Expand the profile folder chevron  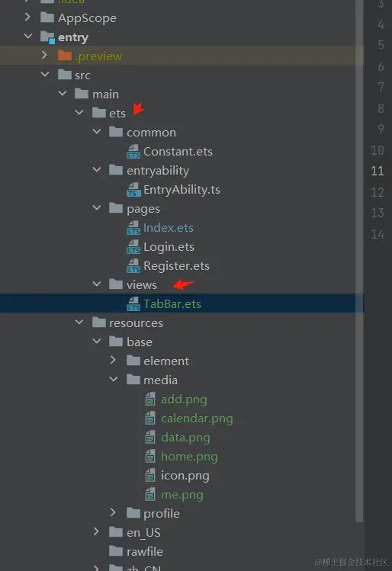[x=113, y=512]
